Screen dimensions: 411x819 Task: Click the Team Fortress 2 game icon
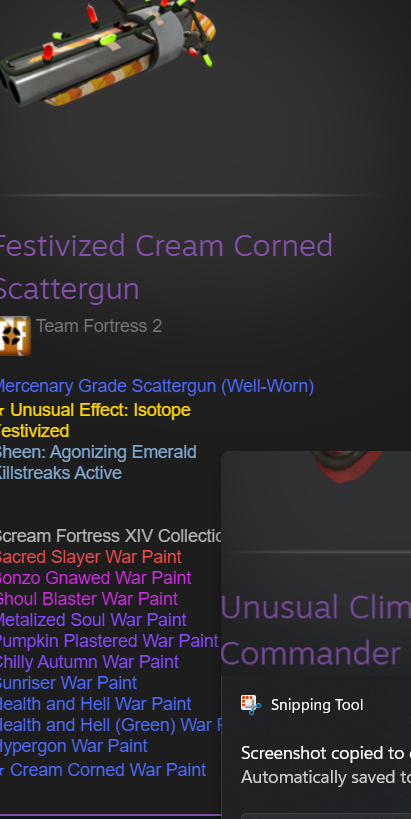15,336
